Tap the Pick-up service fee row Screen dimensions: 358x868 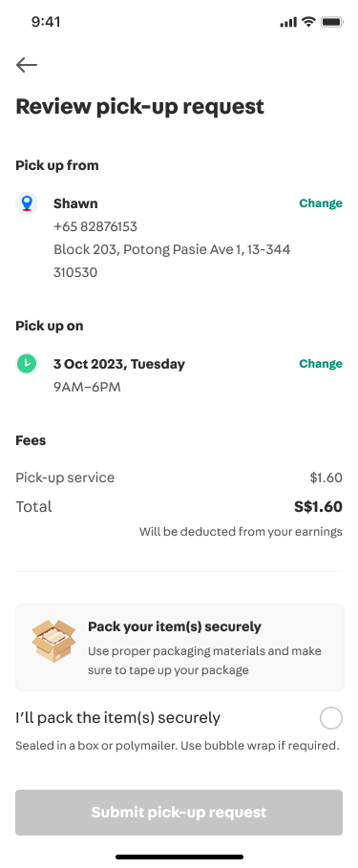[x=179, y=477]
